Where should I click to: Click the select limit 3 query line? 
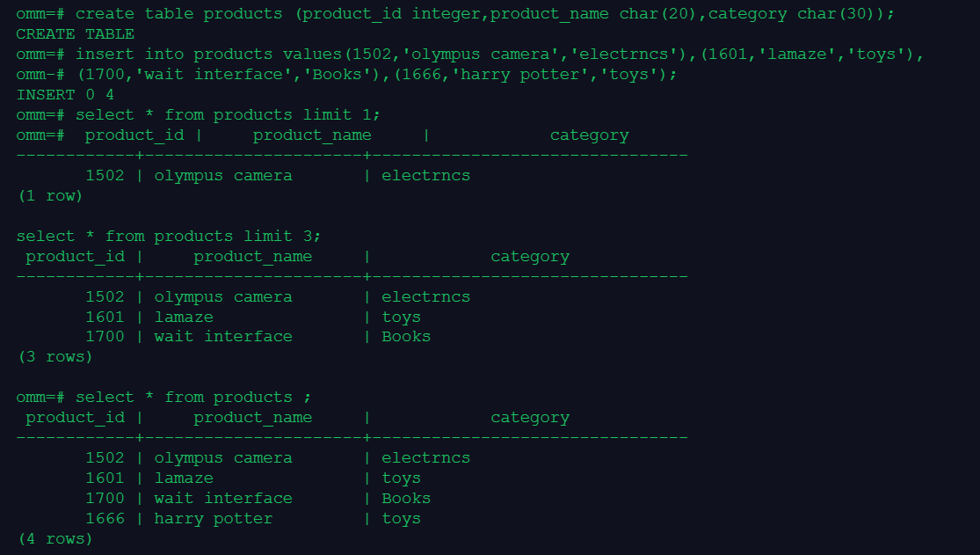169,237
